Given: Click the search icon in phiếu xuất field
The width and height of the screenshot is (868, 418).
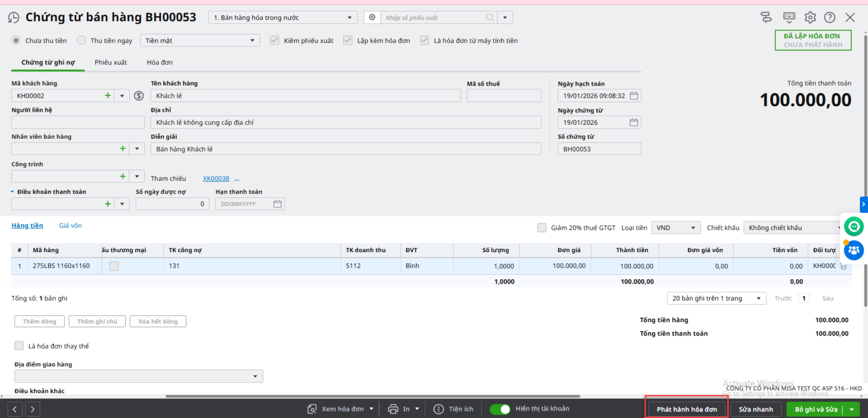Looking at the screenshot, I should 489,18.
